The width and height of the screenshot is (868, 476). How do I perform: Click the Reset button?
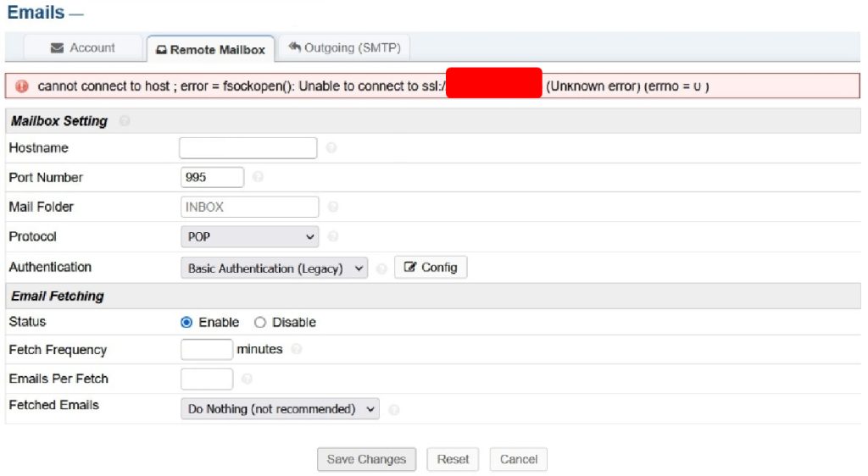[453, 459]
